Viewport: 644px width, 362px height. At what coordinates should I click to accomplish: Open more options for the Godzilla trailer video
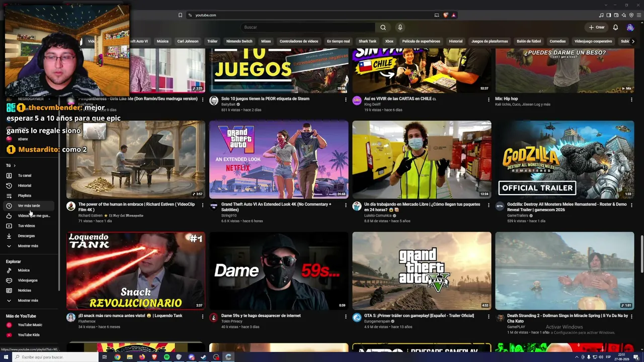click(x=631, y=205)
